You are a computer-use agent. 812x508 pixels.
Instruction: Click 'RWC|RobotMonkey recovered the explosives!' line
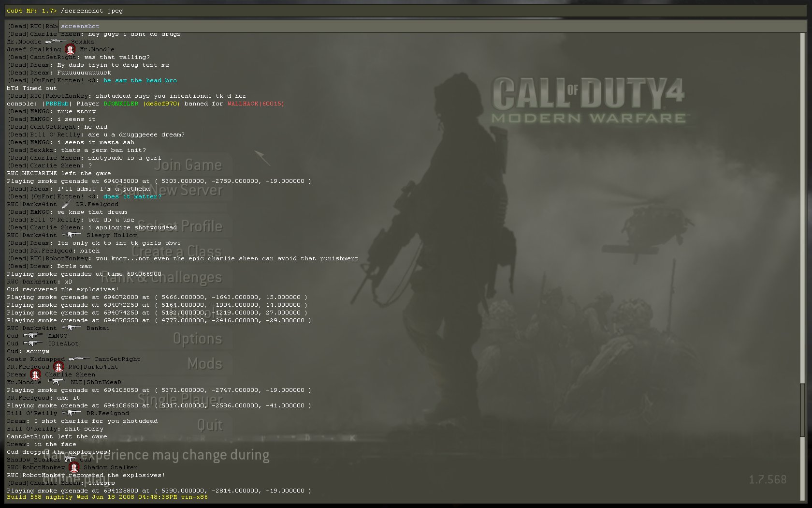click(86, 475)
